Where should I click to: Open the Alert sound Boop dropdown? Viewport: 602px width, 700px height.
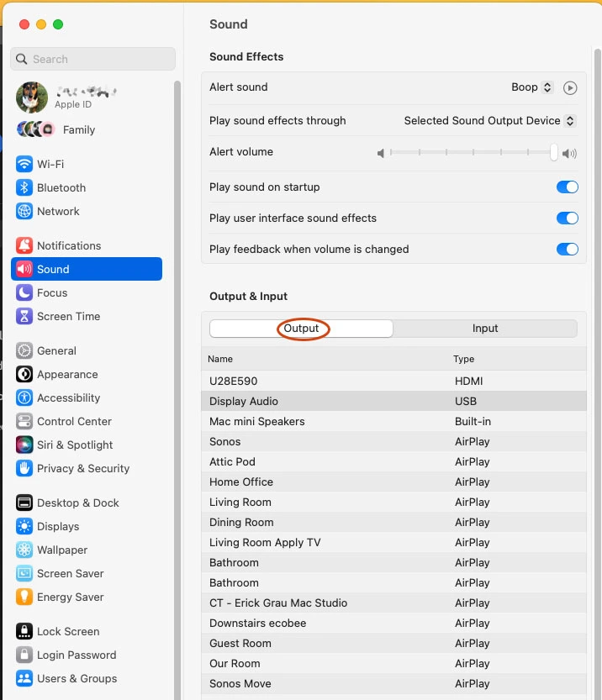click(x=532, y=87)
